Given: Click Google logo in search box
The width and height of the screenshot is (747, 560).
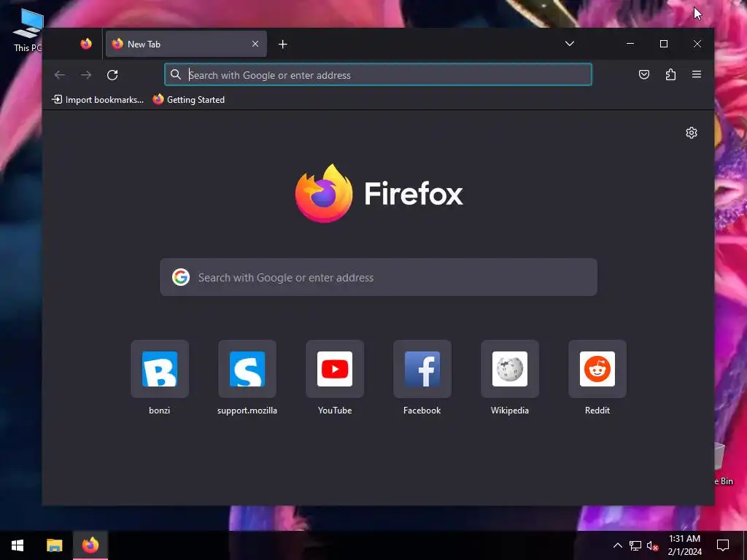Looking at the screenshot, I should pyautogui.click(x=181, y=277).
